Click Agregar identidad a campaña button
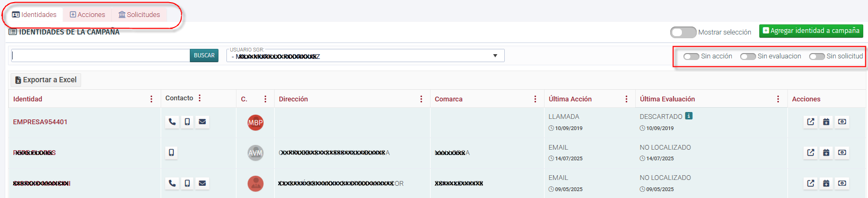868x198 pixels. pyautogui.click(x=811, y=31)
